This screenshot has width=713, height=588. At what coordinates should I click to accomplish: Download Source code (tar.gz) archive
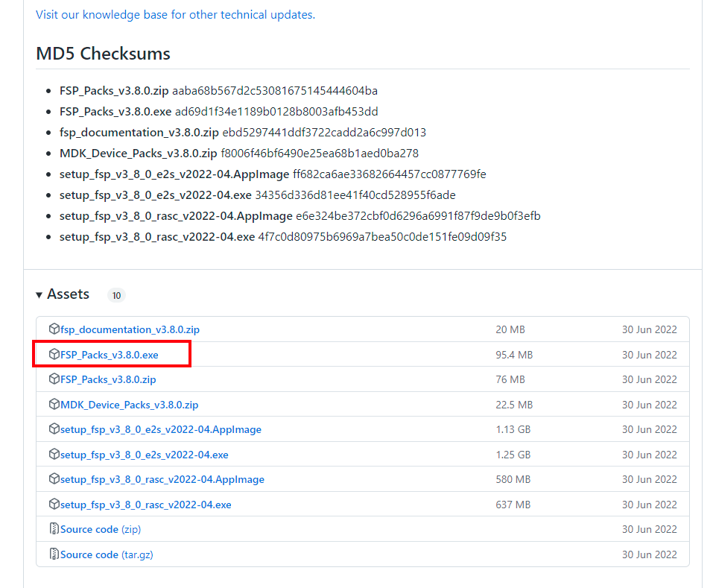(107, 554)
